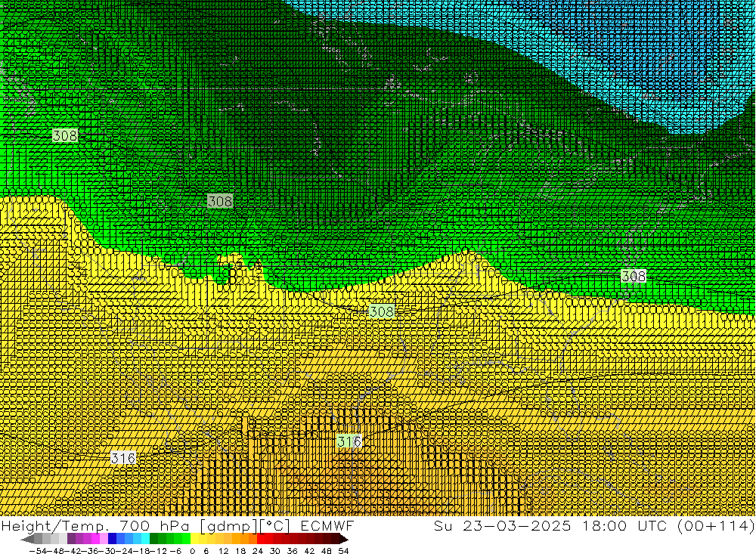Click the 0 value on the temperature legend
The image size is (756, 554).
(x=192, y=550)
